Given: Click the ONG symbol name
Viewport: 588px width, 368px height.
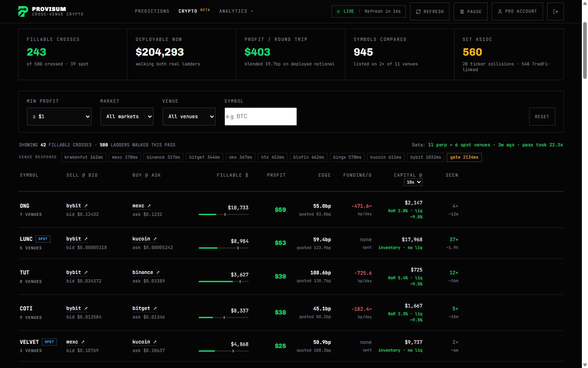Looking at the screenshot, I should point(24,206).
